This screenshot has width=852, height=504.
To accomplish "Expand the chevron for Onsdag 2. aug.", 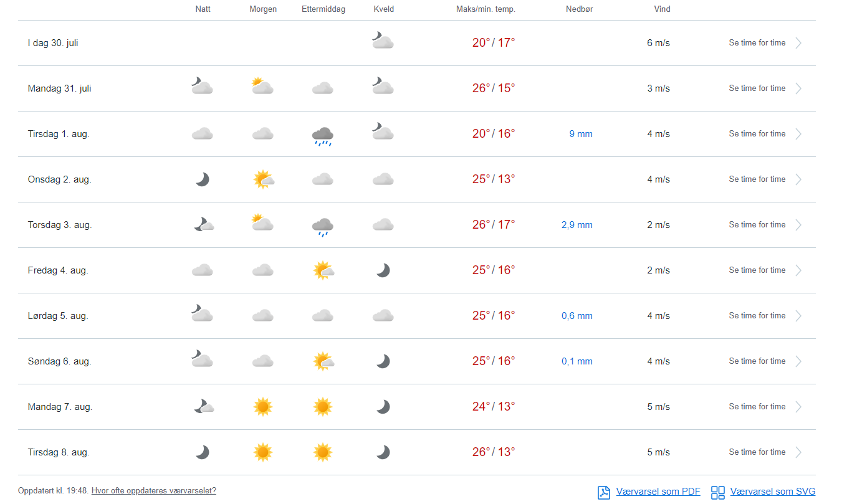I will (798, 179).
